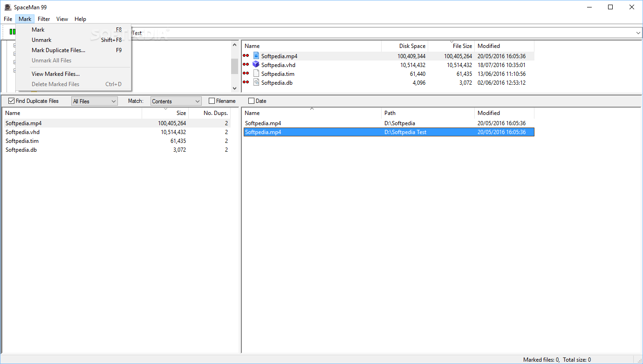Viewport: 643px width, 364px height.
Task: Click the highlighted D:\Softpedia Test path cell
Action: [405, 132]
